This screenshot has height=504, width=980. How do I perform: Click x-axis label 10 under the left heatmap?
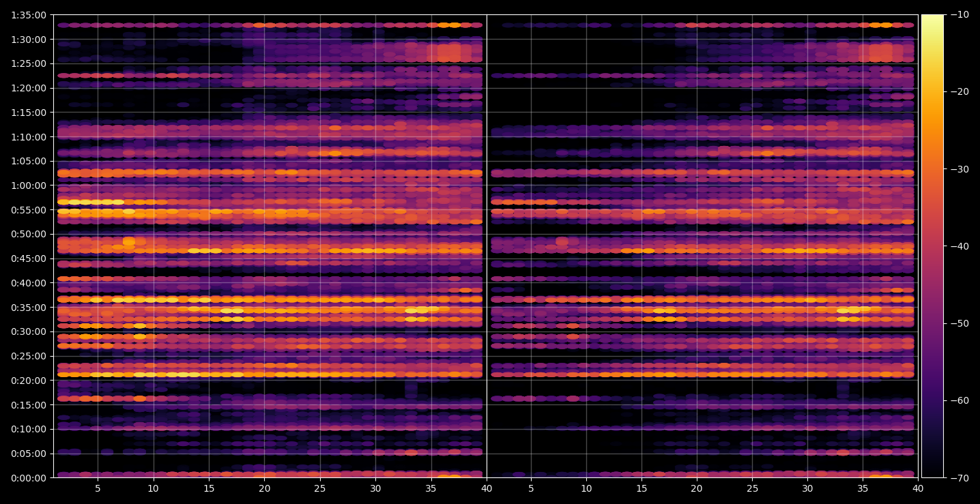pos(153,488)
